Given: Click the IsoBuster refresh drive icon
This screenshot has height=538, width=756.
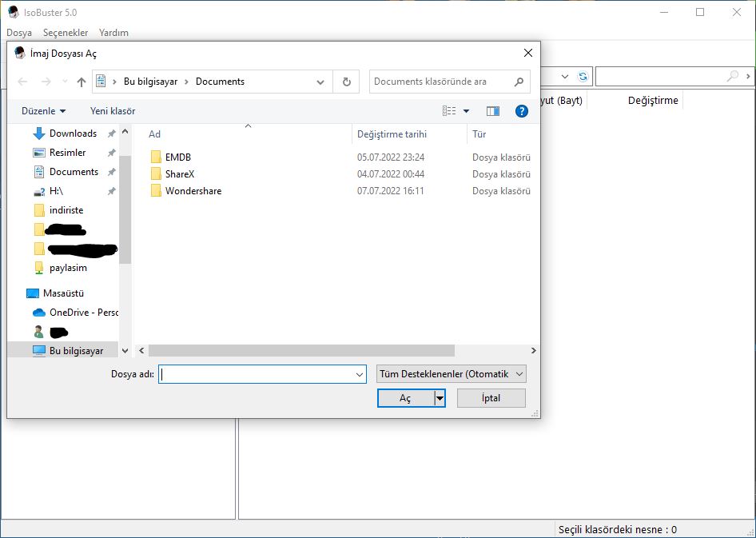Looking at the screenshot, I should pyautogui.click(x=583, y=76).
